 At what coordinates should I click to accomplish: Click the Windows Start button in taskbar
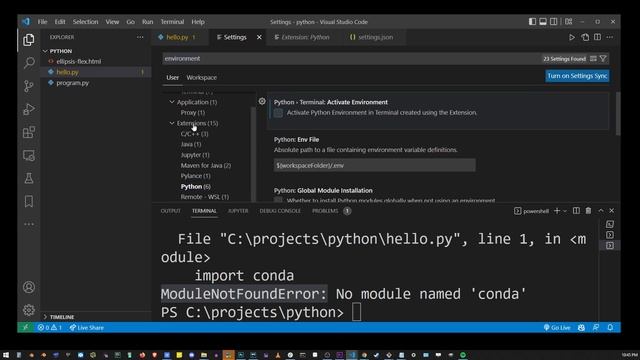(6, 355)
